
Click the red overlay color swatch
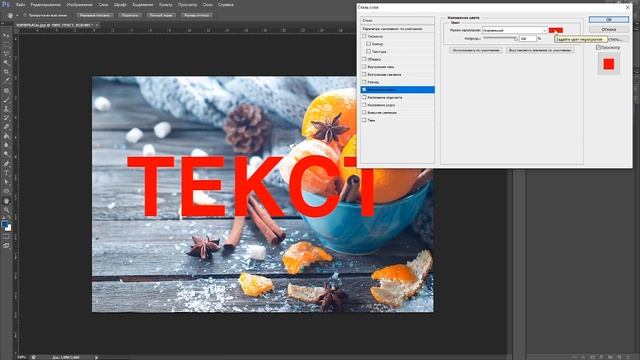click(556, 30)
